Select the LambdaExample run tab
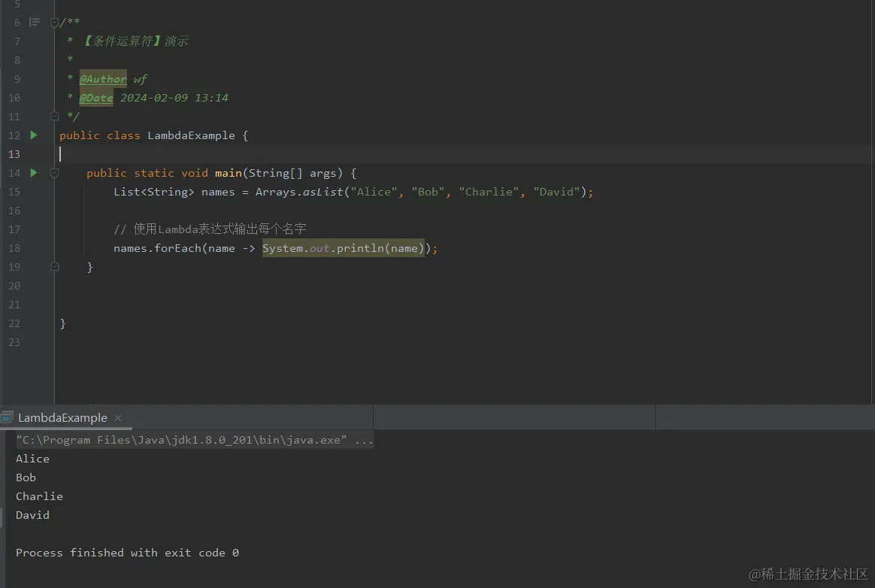Viewport: 875px width, 588px height. point(62,417)
